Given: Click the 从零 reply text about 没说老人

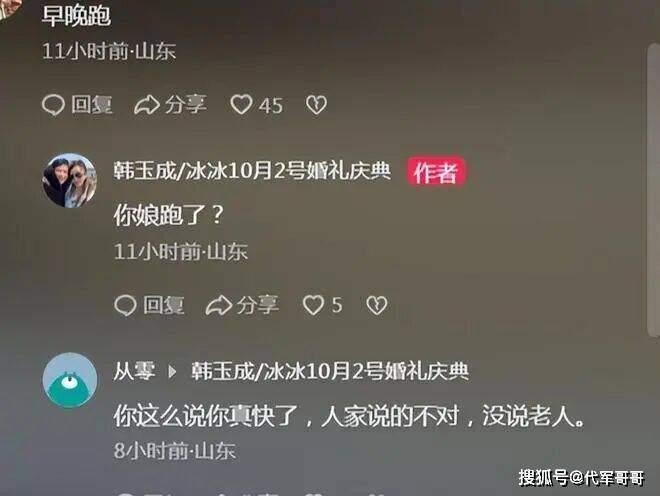Looking at the screenshot, I should [x=349, y=416].
